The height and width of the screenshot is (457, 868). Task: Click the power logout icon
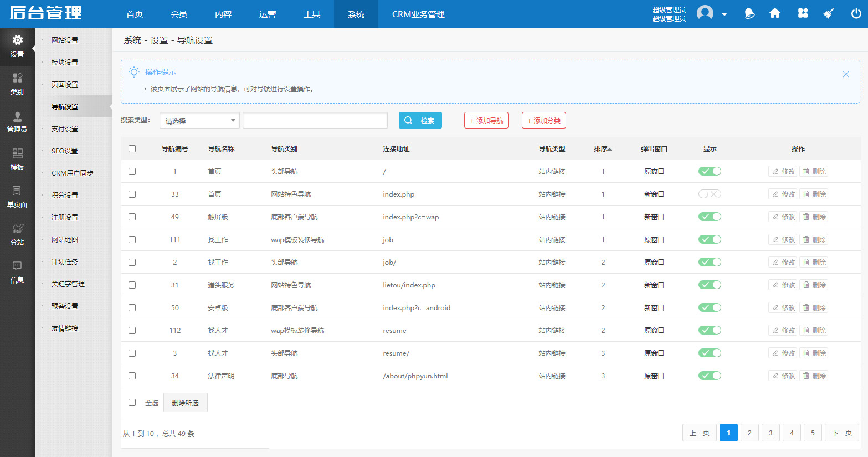point(856,13)
